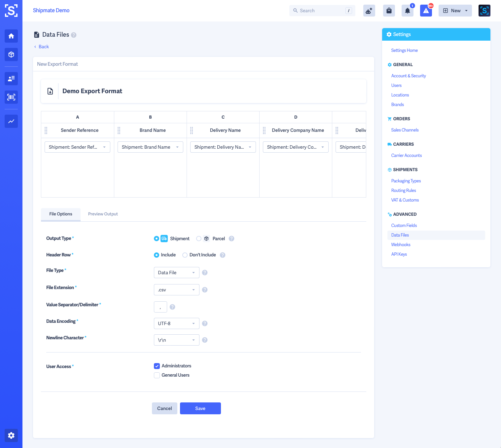The height and width of the screenshot is (448, 501).
Task: Open the Data Encoding UTF-8 dropdown
Action: (176, 323)
